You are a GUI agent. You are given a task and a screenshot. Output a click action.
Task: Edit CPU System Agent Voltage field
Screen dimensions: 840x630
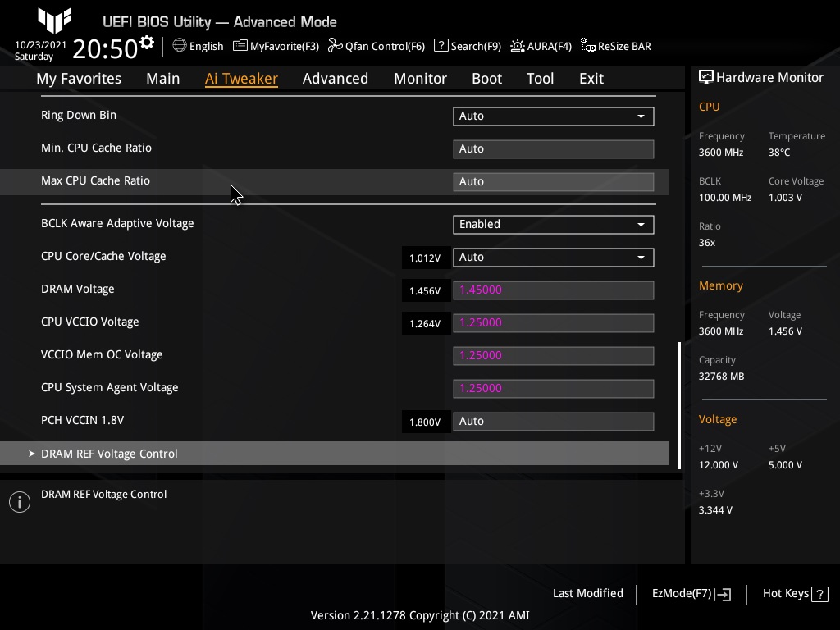pyautogui.click(x=554, y=388)
